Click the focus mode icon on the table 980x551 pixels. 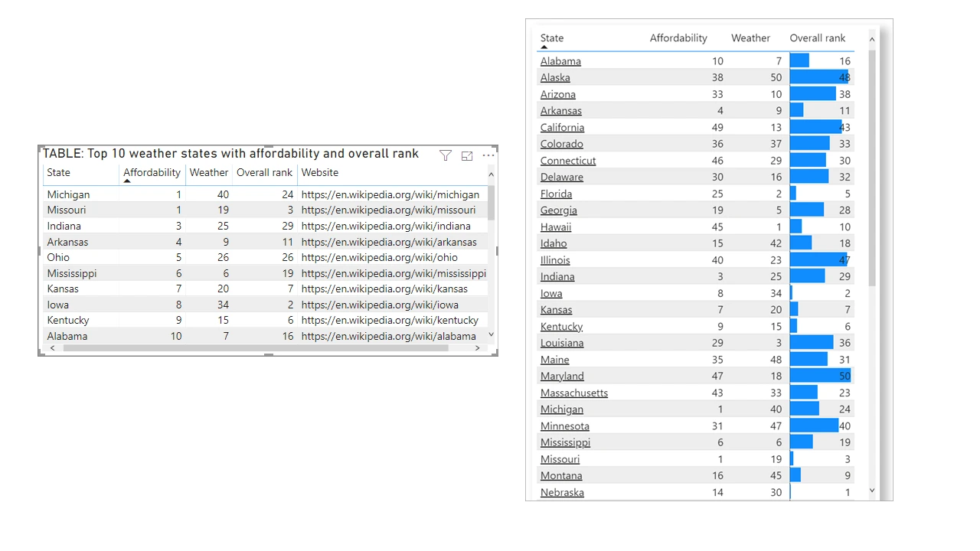tap(467, 156)
